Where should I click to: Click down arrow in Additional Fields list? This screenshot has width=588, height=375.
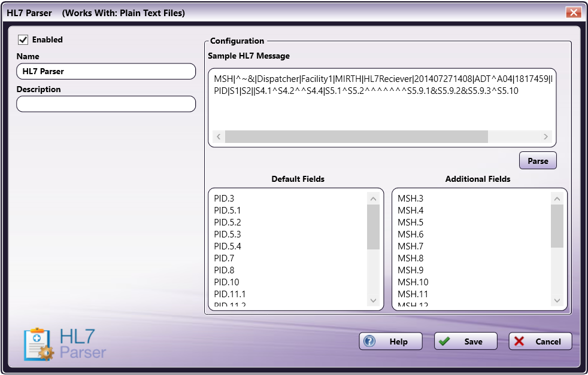point(557,300)
